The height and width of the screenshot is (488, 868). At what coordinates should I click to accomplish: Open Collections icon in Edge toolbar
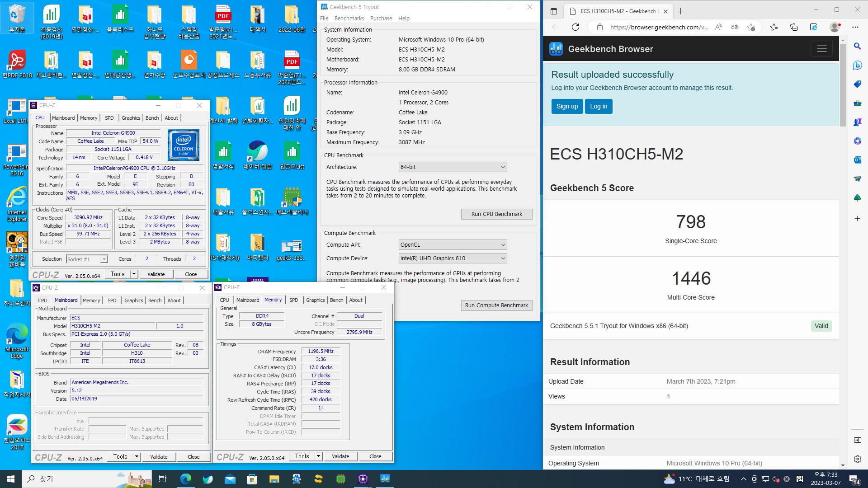(794, 27)
